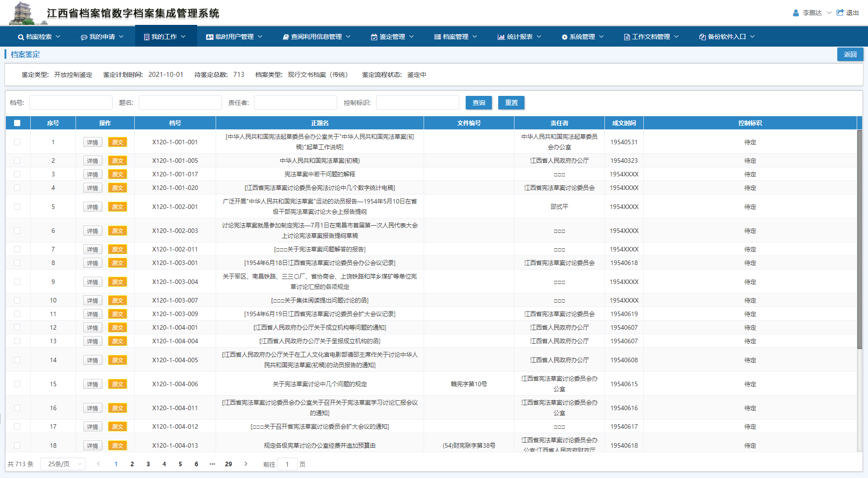Select the checkbox for row 8
The height and width of the screenshot is (478, 868).
tap(17, 263)
